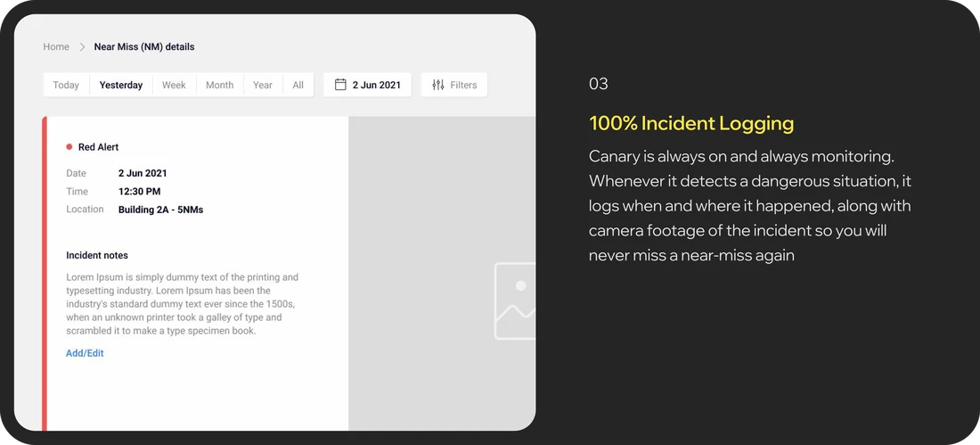Click the location Building 2A - 5NMs

160,210
